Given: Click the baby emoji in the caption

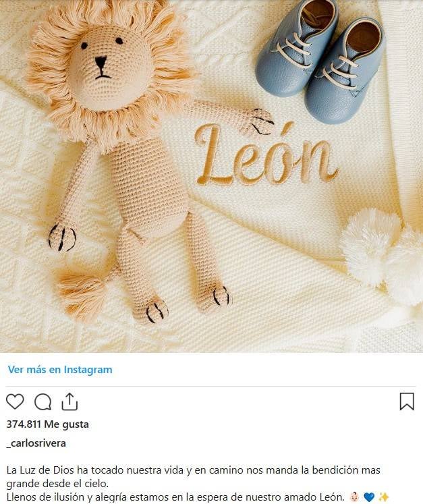Looking at the screenshot, I should click(x=355, y=497).
